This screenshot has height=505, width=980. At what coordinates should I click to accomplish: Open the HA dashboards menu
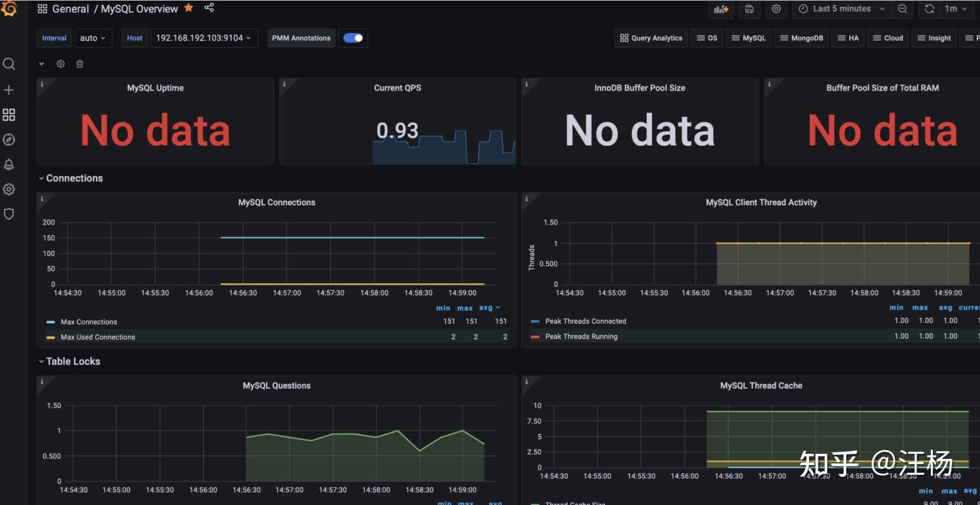tap(848, 38)
